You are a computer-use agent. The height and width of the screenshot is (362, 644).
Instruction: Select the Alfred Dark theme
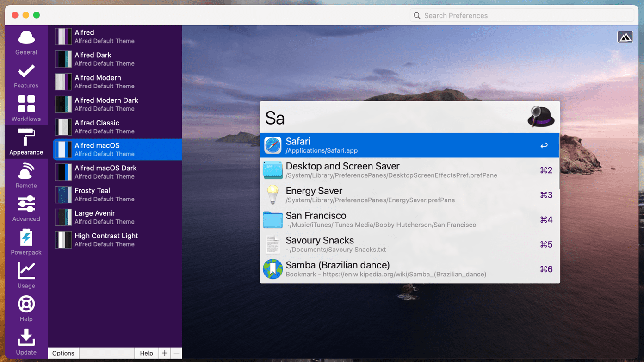tap(118, 59)
